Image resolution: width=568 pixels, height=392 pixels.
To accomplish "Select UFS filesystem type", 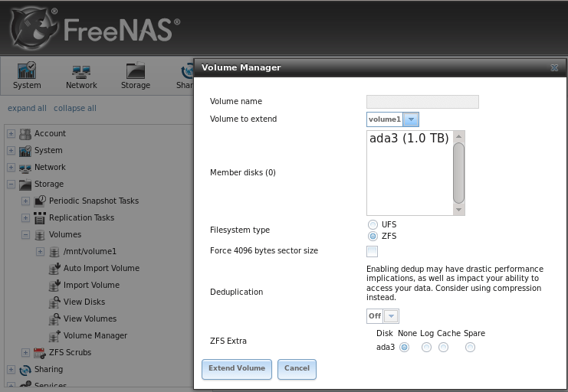I will tap(373, 225).
